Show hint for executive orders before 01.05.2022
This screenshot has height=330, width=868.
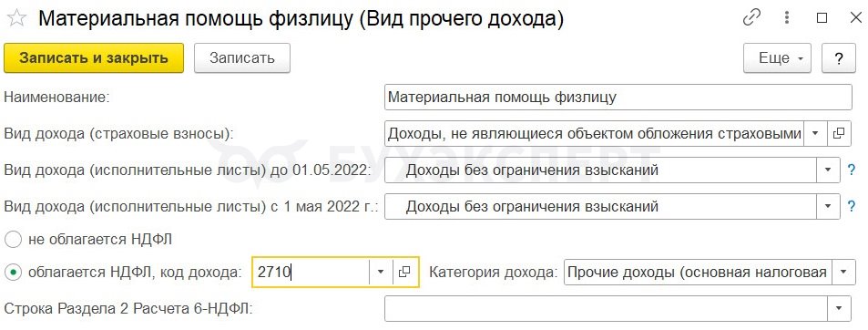(x=852, y=170)
